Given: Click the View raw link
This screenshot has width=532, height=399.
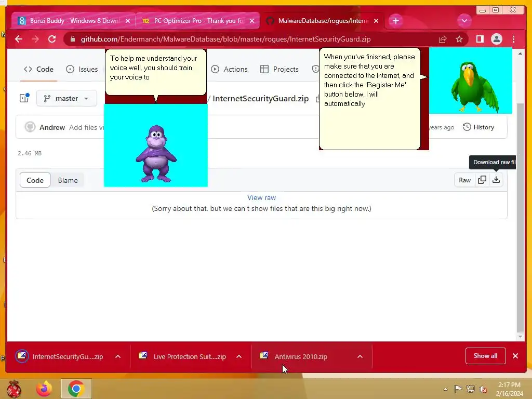Looking at the screenshot, I should 262,197.
